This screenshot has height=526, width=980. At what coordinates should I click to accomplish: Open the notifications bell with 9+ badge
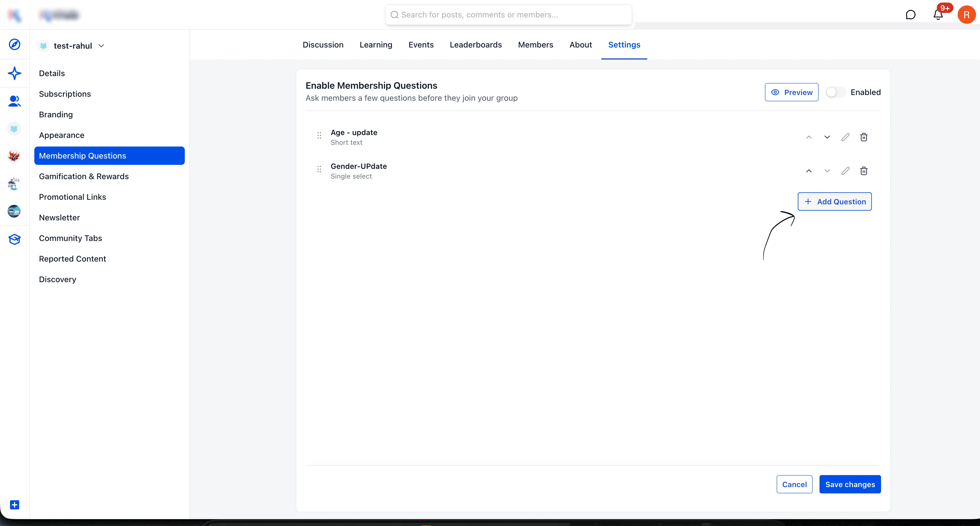(x=938, y=15)
